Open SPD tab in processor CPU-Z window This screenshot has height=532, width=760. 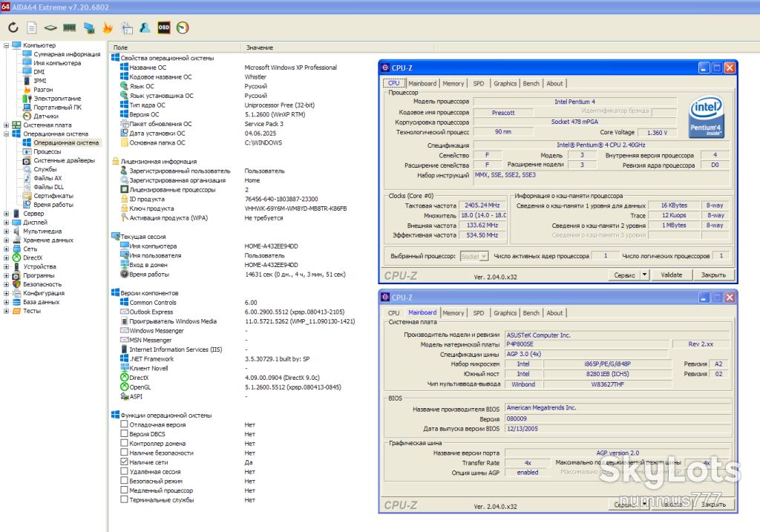pyautogui.click(x=479, y=83)
